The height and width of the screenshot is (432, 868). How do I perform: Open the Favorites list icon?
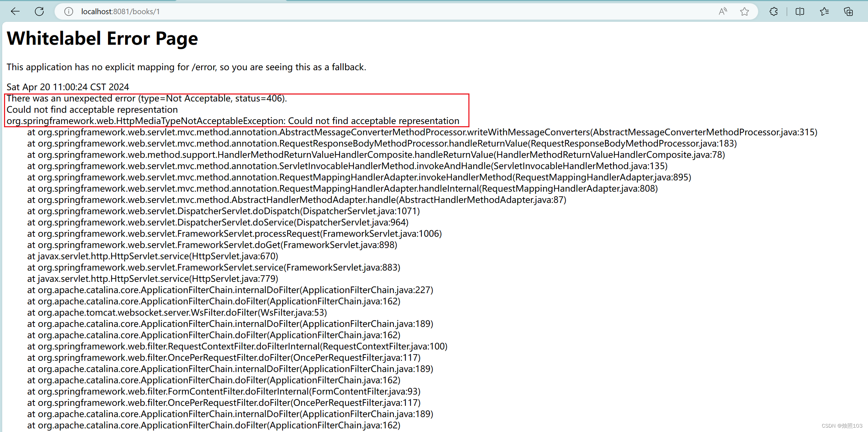(x=824, y=12)
